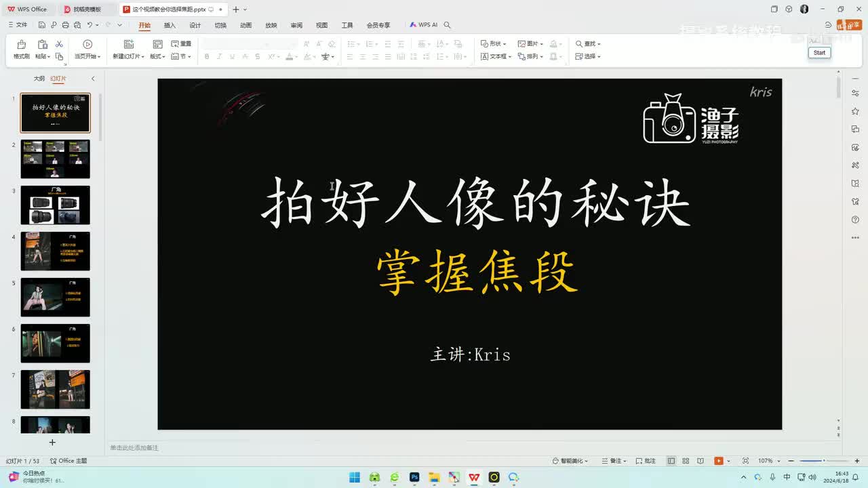
Task: Toggle the Chinese input method indicator
Action: tap(787, 477)
